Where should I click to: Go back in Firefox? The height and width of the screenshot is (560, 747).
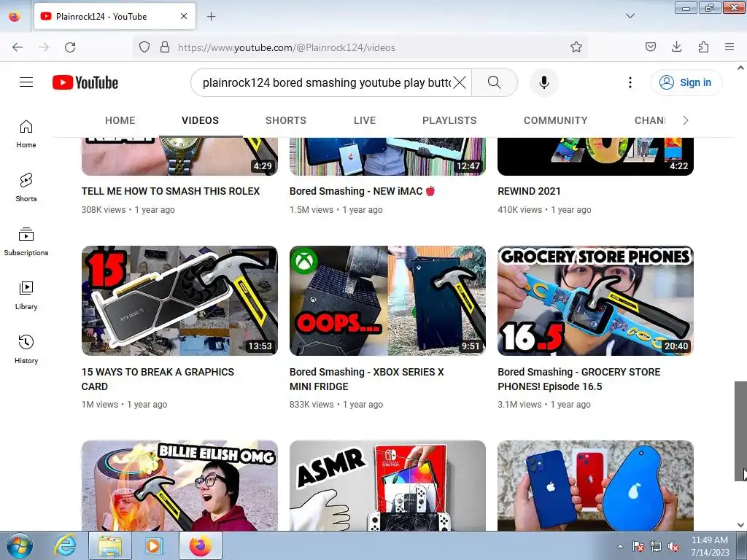coord(18,47)
